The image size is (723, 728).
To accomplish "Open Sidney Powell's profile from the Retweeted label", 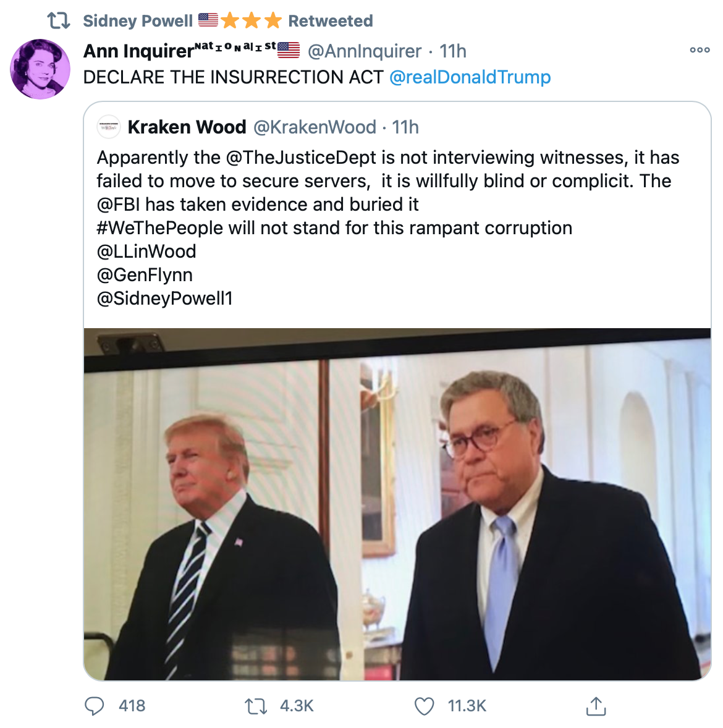I will (x=138, y=21).
